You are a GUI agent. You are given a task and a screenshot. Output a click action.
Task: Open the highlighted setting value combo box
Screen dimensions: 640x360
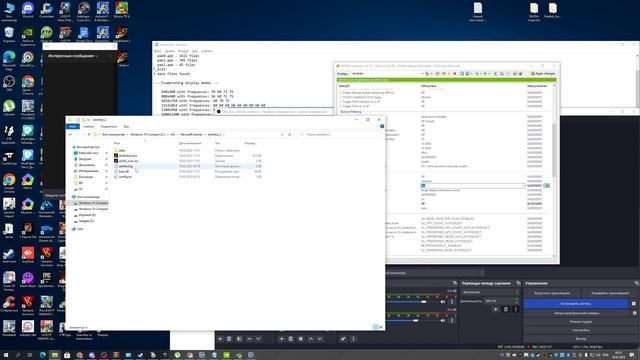click(x=473, y=186)
